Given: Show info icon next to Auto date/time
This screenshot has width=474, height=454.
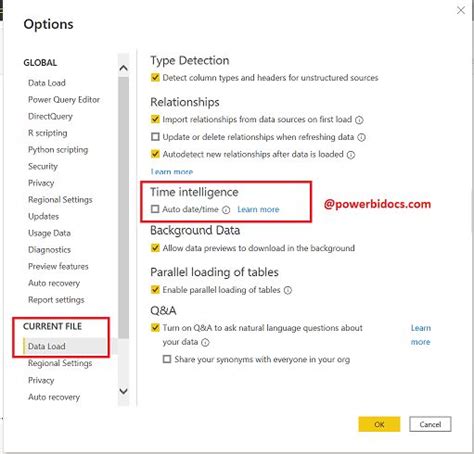Looking at the screenshot, I should (x=226, y=210).
